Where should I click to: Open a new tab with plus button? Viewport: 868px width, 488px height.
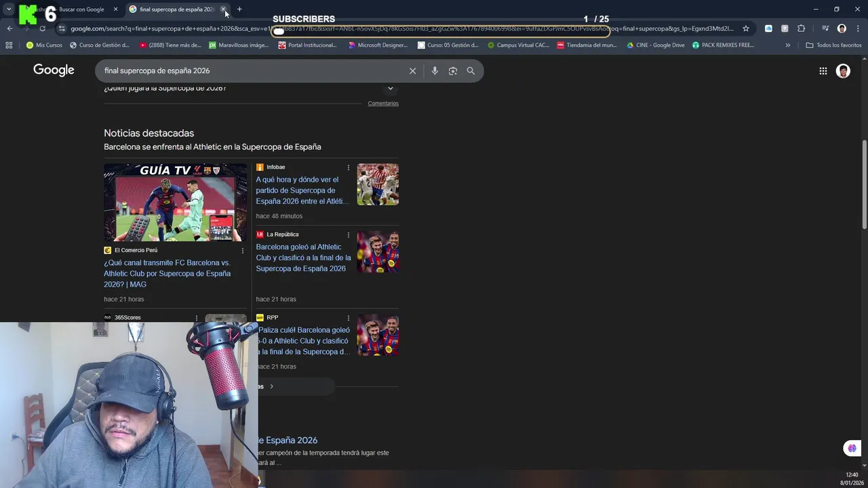tap(239, 9)
